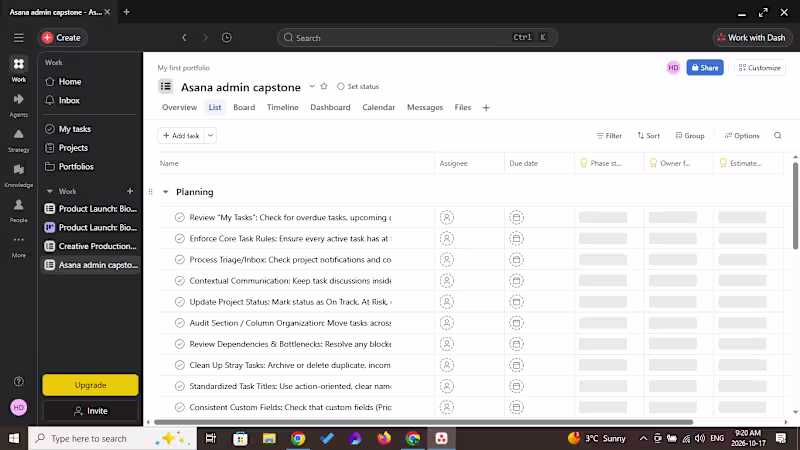Collapse the Planning section
The image size is (800, 450).
(165, 192)
